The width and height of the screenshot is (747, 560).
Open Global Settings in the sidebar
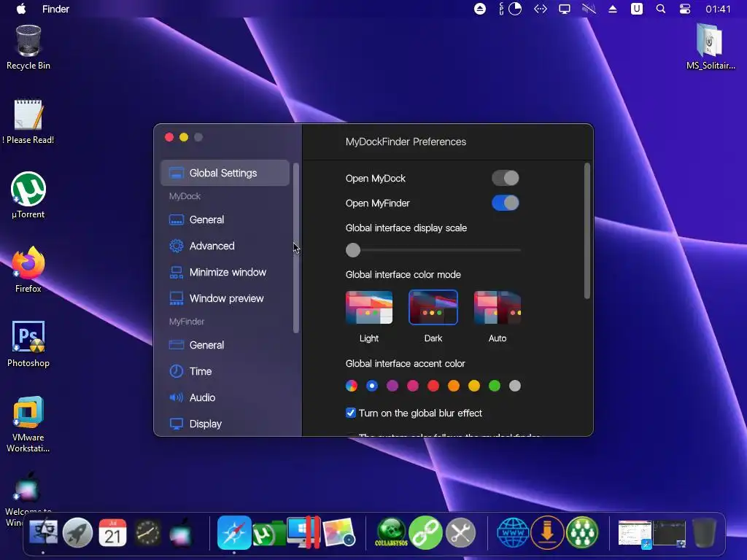225,173
